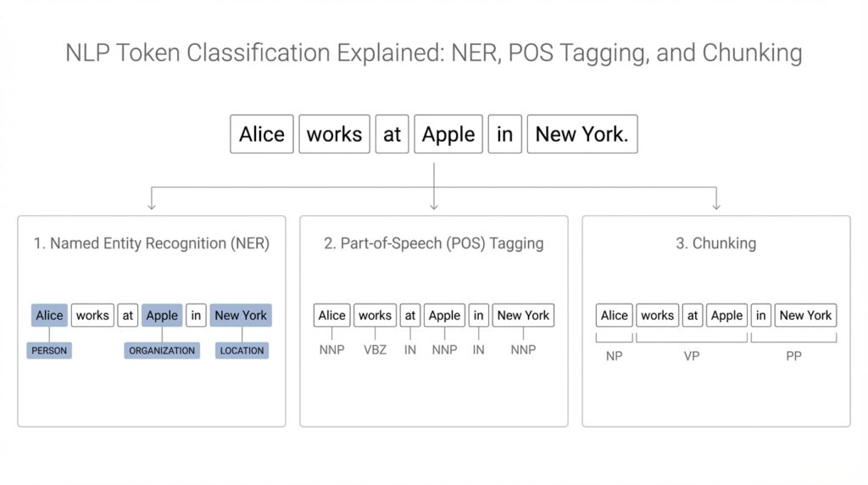Select the 'in' token in the top sentence
868x485 pixels.
coord(505,134)
